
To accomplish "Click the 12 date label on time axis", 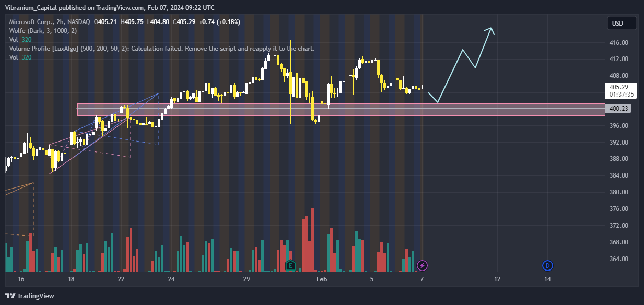I will click(x=497, y=279).
